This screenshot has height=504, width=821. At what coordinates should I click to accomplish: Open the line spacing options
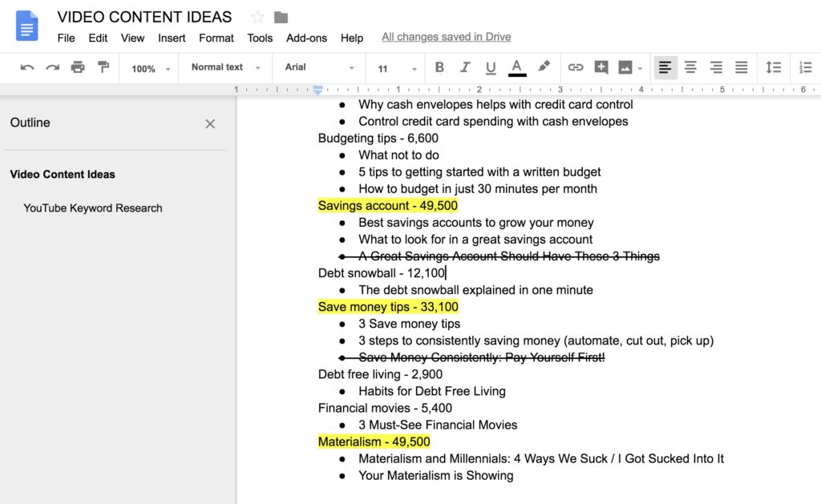click(774, 67)
